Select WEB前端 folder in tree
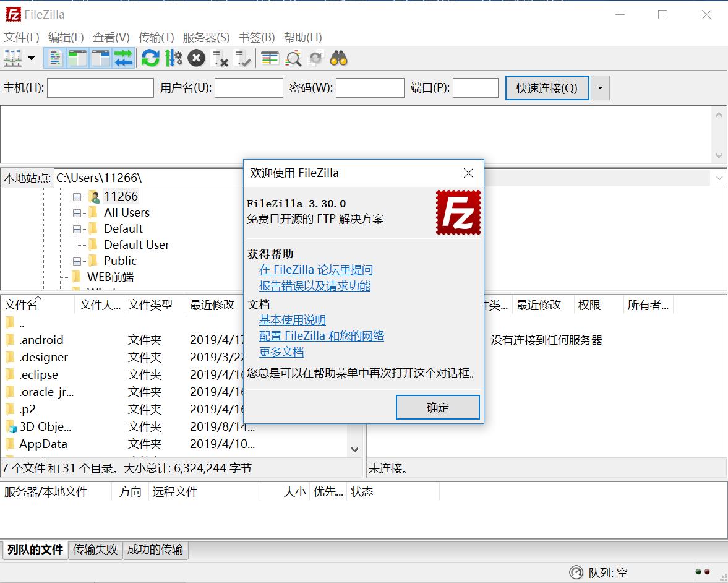Image resolution: width=728 pixels, height=583 pixels. 110,277
